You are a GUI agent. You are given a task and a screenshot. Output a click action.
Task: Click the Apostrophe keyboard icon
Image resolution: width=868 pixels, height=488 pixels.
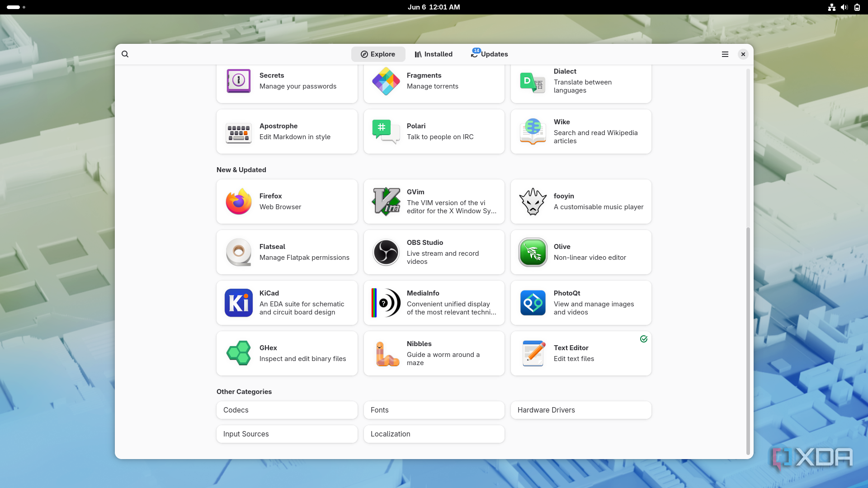239,133
